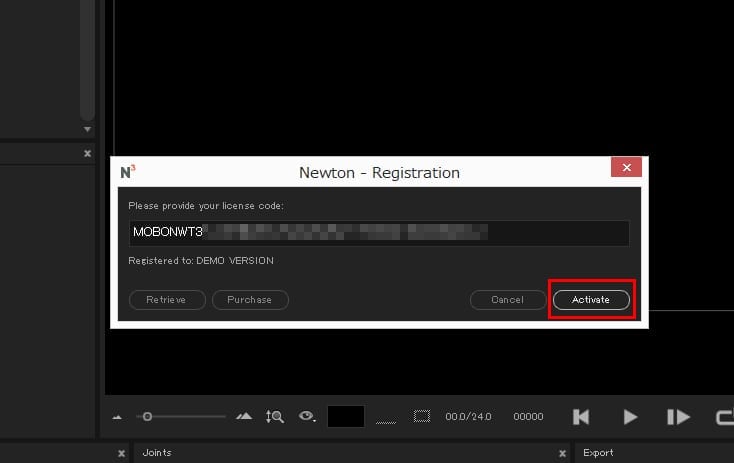
Task: Close the panel left of Joints
Action: 121,453
